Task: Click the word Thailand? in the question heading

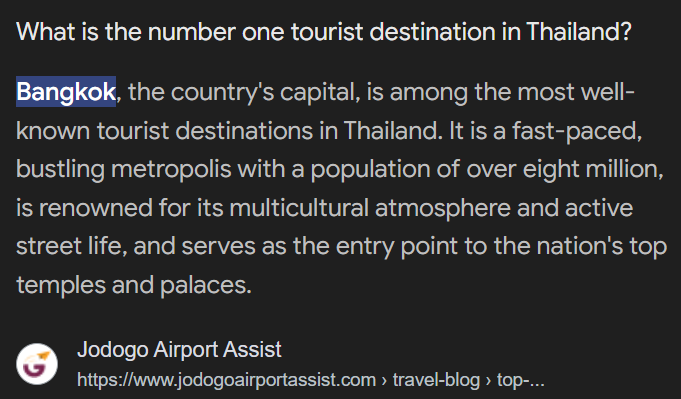Action: pyautogui.click(x=579, y=32)
